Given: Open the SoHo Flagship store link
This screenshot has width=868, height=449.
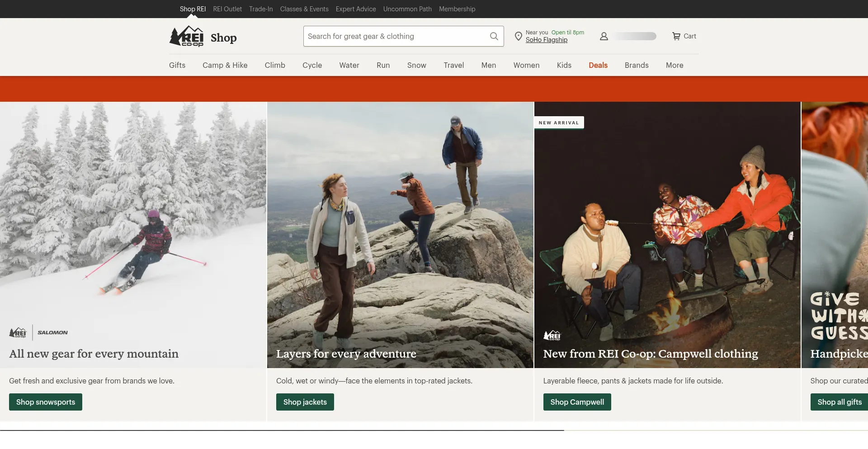Looking at the screenshot, I should point(546,40).
